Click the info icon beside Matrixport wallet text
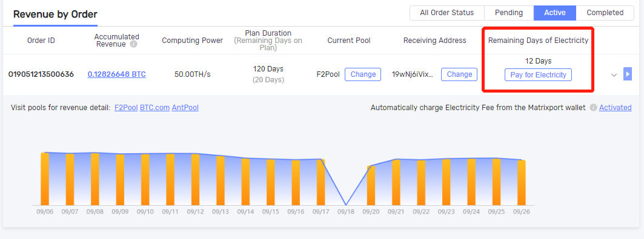Image resolution: width=644 pixels, height=239 pixels. [593, 108]
